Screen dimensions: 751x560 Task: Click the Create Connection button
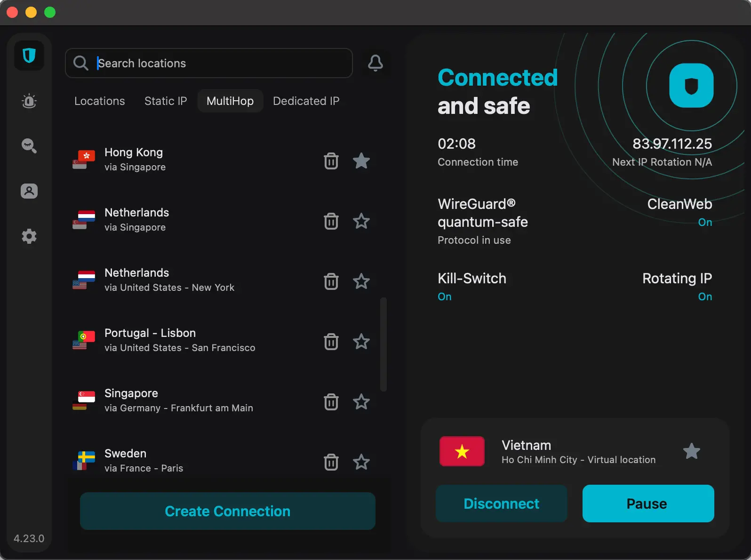tap(227, 511)
